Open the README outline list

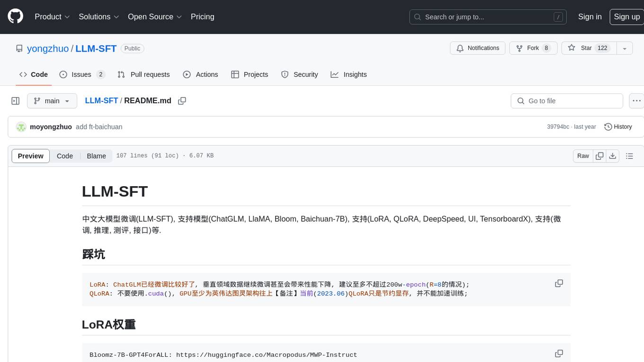pyautogui.click(x=629, y=156)
